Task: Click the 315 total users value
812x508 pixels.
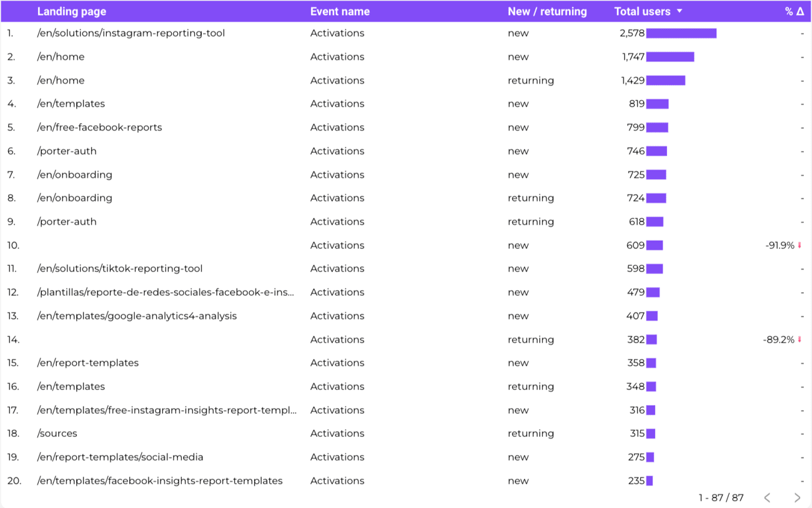Action: click(x=637, y=433)
